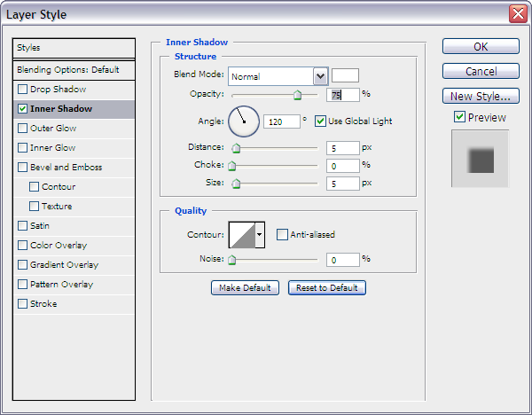Click the Angle value field

(282, 121)
